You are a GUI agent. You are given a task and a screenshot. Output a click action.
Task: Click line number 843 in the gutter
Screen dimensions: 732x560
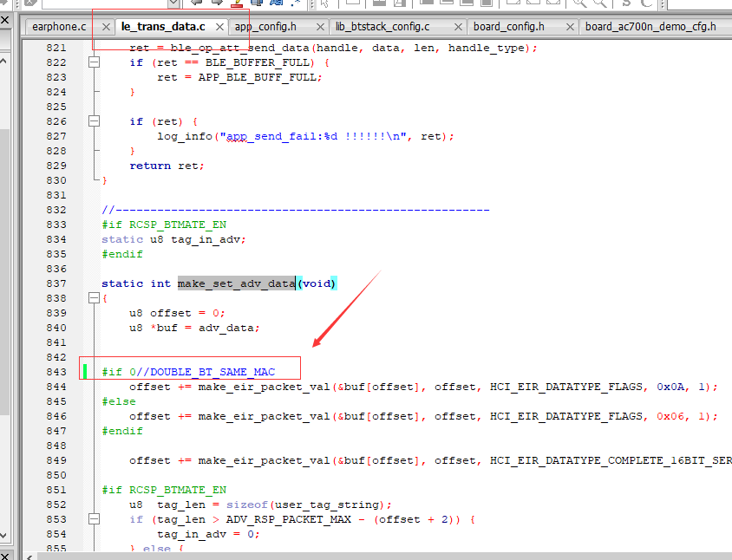(x=56, y=372)
